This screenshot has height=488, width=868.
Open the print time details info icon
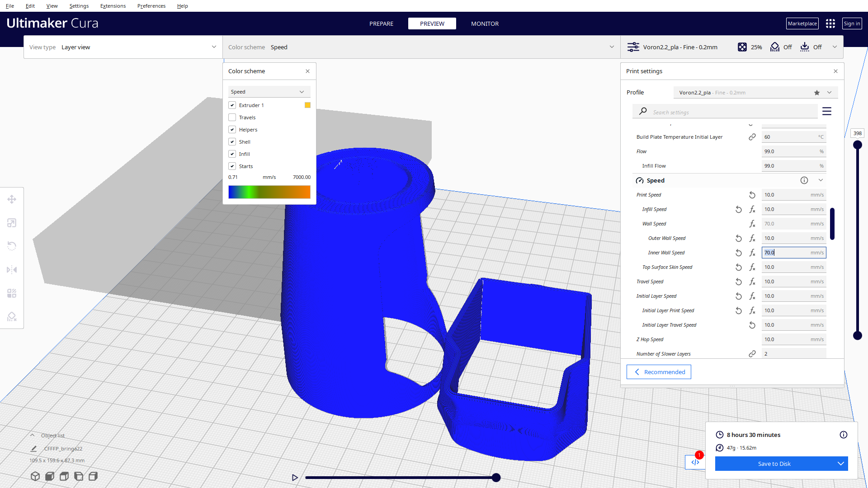pos(844,435)
